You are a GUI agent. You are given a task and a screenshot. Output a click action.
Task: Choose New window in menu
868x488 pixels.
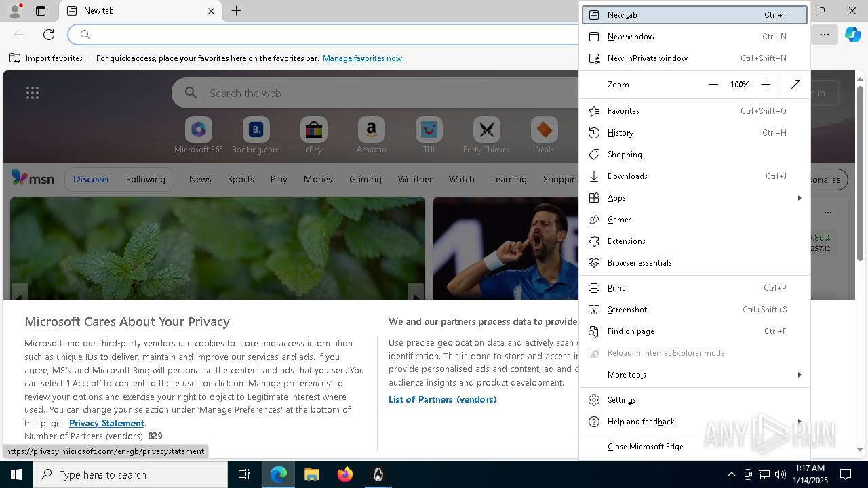click(x=695, y=37)
